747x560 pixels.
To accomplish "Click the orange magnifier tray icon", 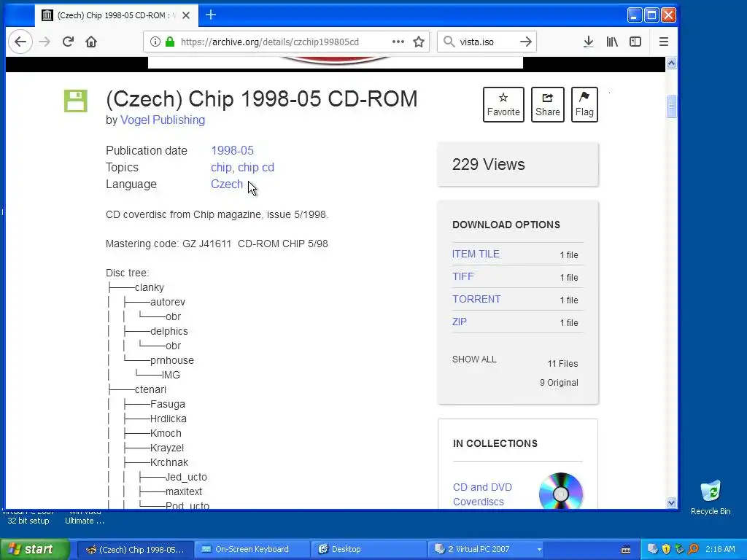I will (693, 549).
